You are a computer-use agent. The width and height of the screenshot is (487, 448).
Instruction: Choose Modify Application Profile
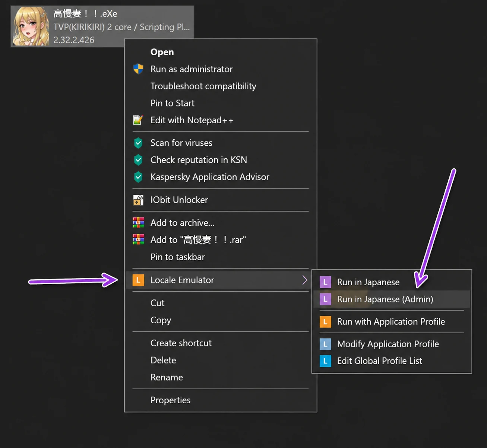(392, 344)
